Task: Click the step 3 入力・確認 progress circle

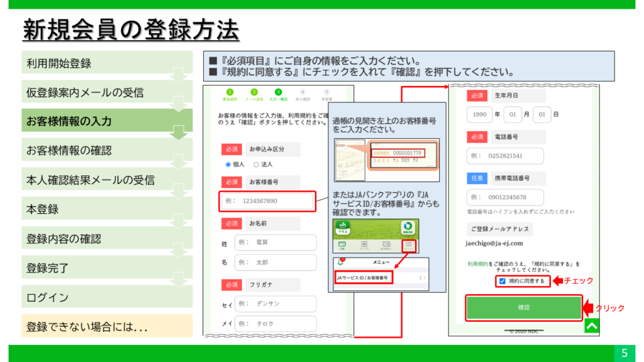Action: click(278, 92)
